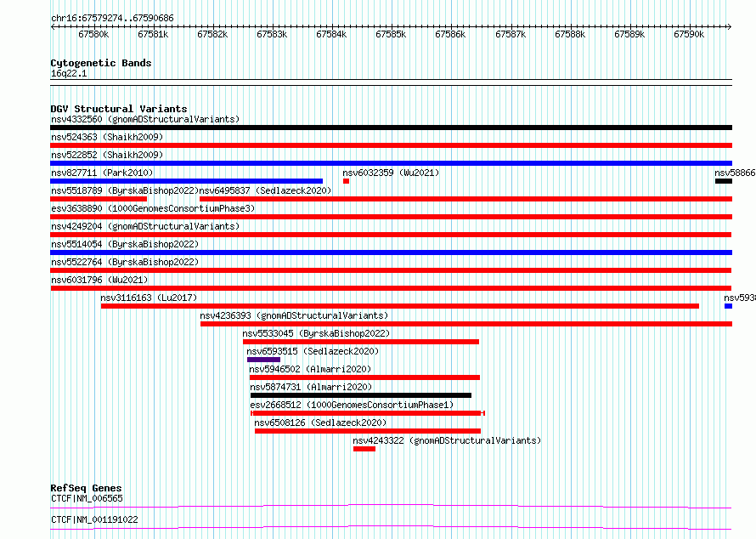This screenshot has height=539, width=756.
Task: Open the CTCF|NM_001191022 gene label
Action: click(94, 519)
